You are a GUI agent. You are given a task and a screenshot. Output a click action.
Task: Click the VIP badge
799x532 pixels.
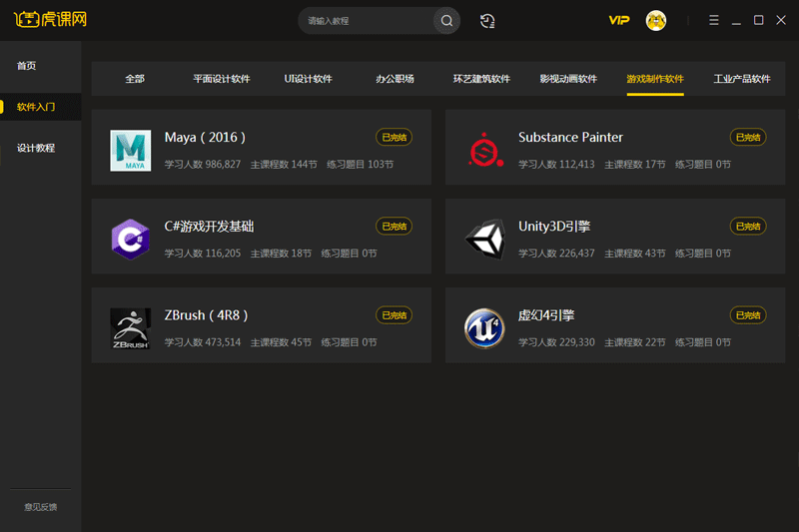[619, 20]
